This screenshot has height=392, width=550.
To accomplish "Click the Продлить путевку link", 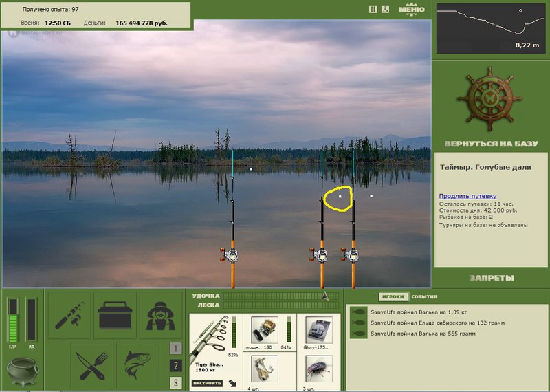I will click(467, 196).
